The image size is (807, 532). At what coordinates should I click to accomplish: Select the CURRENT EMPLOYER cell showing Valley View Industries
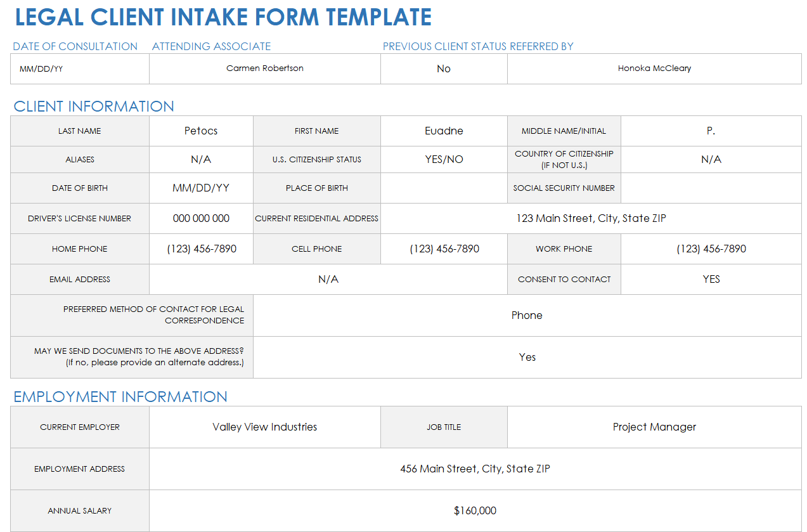(x=264, y=427)
